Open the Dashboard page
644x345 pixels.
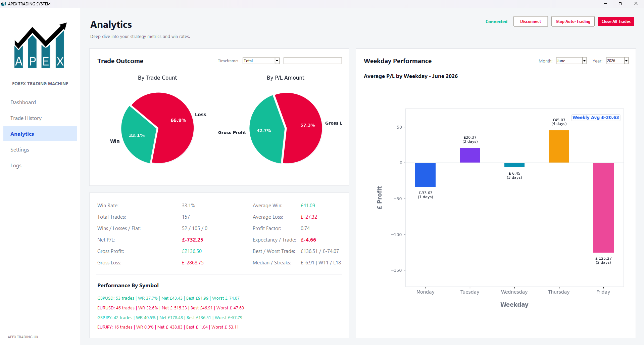[23, 102]
